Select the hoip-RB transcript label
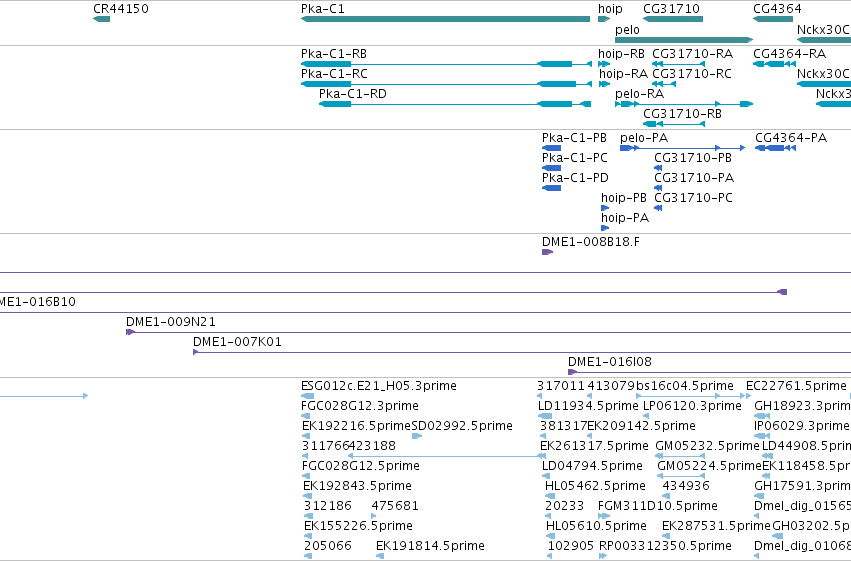 621,54
